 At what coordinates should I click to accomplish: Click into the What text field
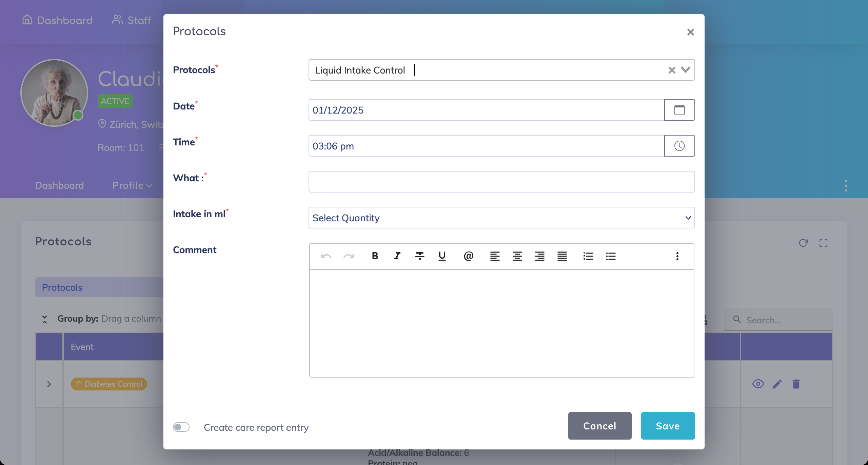[501, 182]
